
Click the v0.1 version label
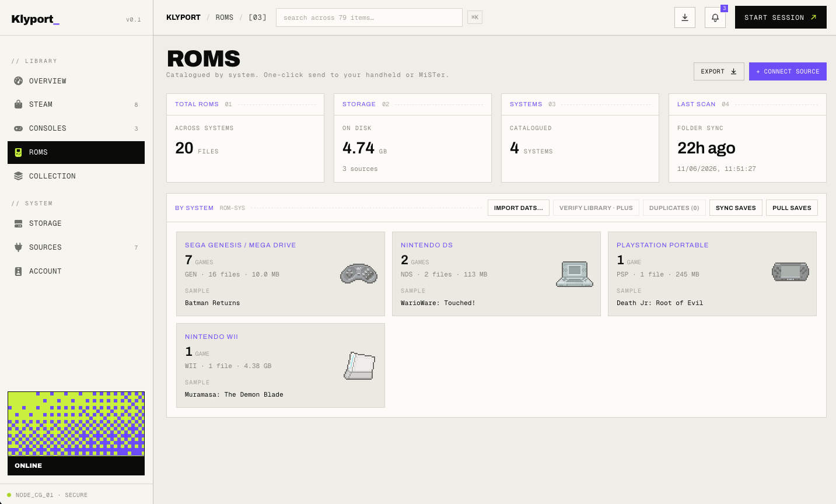click(134, 20)
